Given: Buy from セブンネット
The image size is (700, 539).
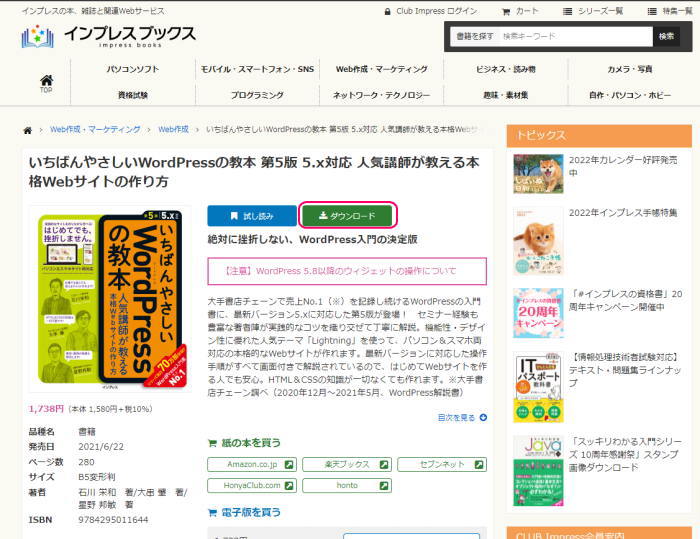Looking at the screenshot, I should (x=442, y=464).
